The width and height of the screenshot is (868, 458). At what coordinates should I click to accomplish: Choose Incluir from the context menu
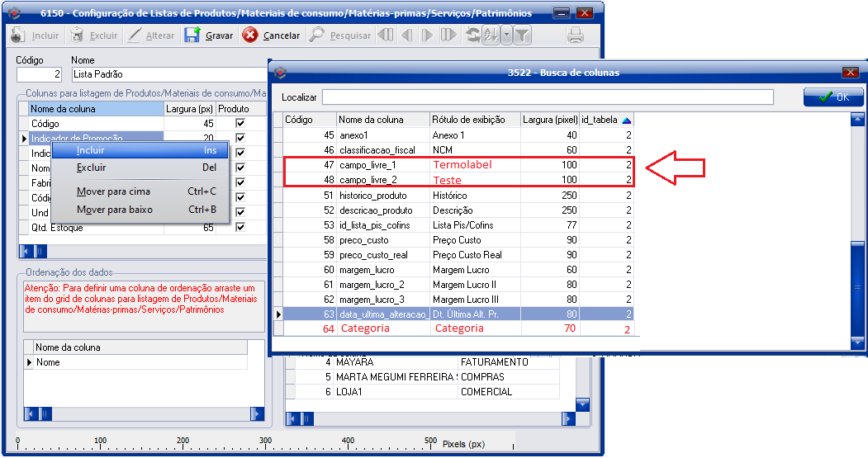pyautogui.click(x=91, y=150)
